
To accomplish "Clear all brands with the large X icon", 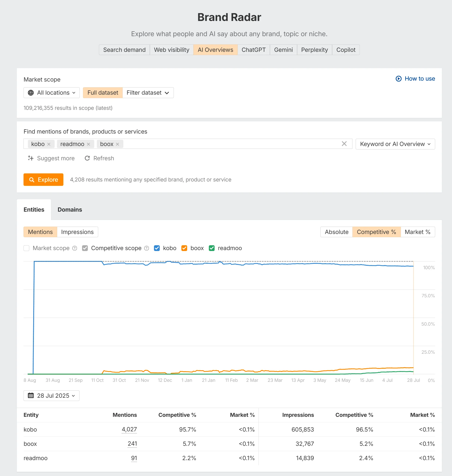I will 344,144.
